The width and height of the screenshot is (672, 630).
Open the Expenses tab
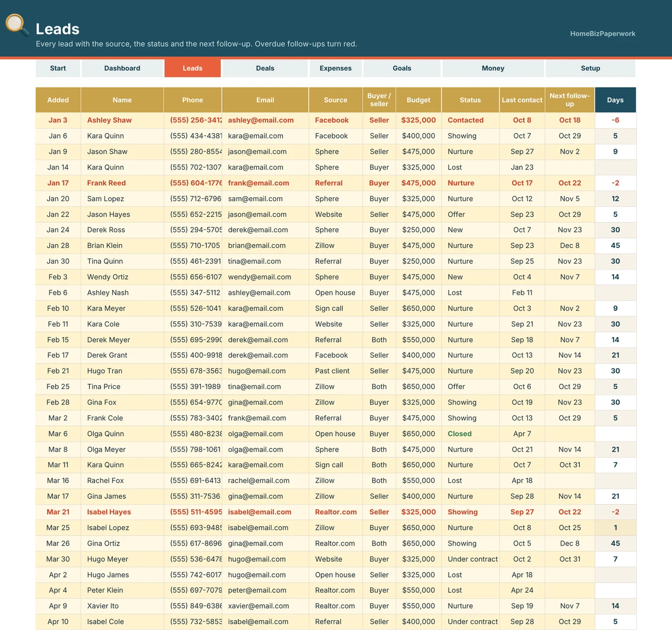335,68
